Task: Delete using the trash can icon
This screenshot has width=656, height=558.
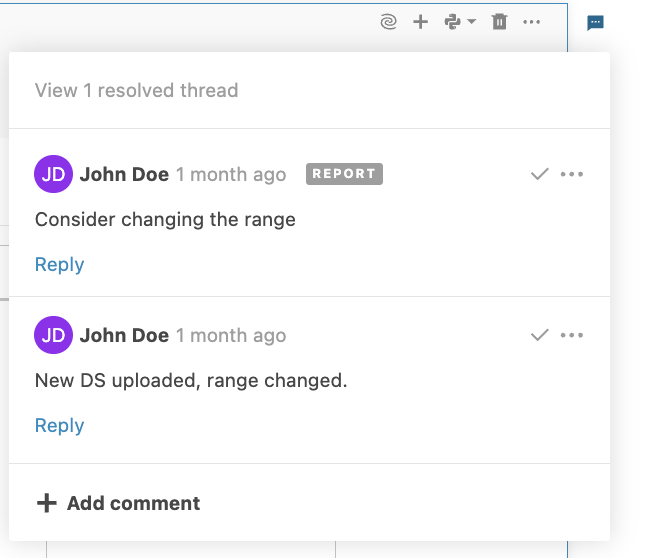Action: 500,21
